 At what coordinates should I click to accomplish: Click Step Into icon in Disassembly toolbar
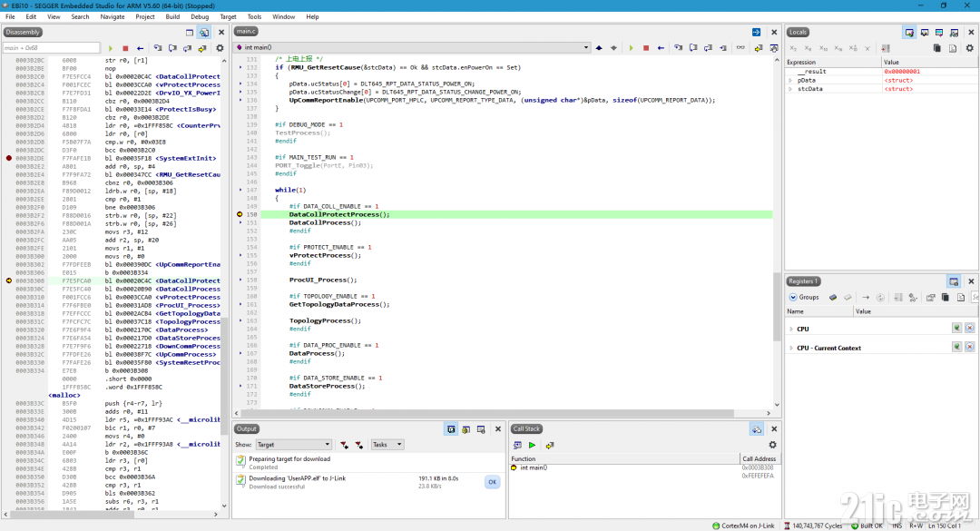[x=158, y=48]
